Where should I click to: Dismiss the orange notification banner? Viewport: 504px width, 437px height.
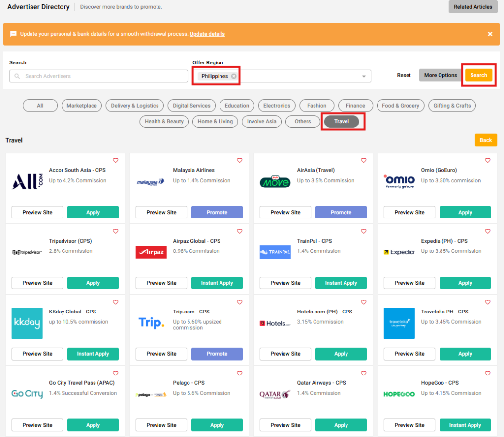(x=490, y=34)
